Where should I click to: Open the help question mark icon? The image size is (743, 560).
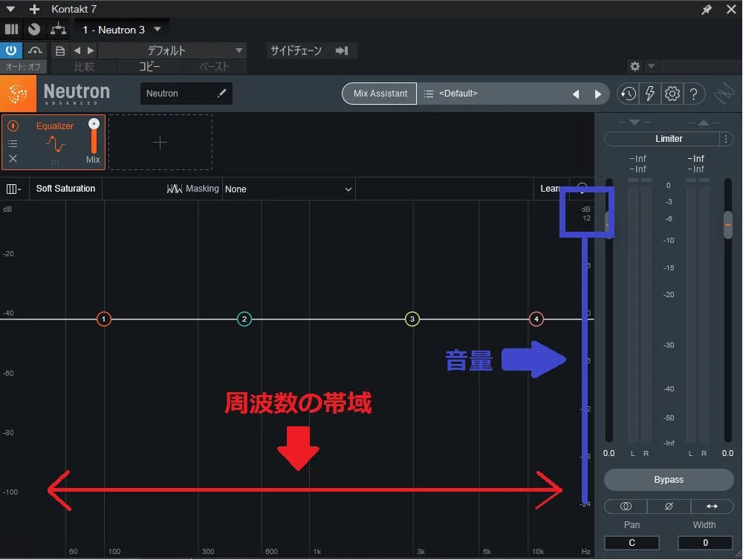pyautogui.click(x=694, y=94)
